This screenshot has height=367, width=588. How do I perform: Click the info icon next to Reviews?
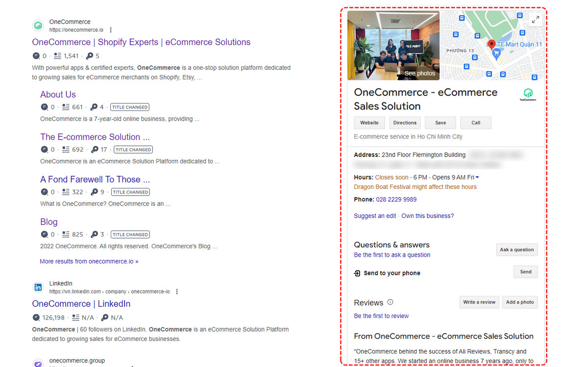tap(390, 302)
